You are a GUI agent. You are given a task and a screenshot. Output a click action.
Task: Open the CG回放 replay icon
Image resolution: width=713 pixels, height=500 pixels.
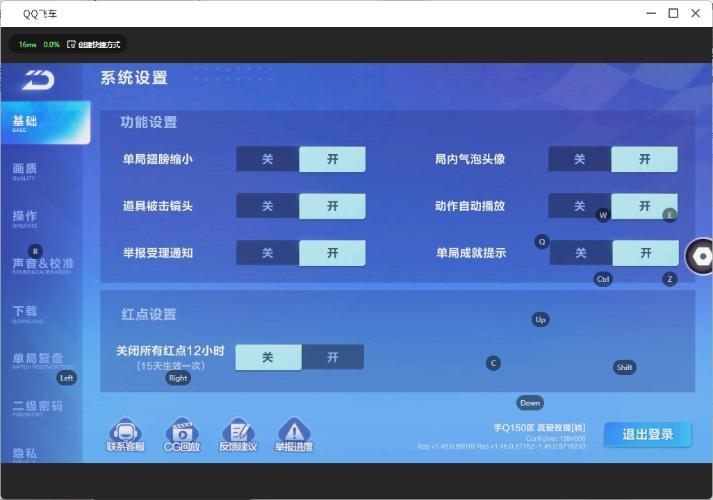tap(181, 432)
